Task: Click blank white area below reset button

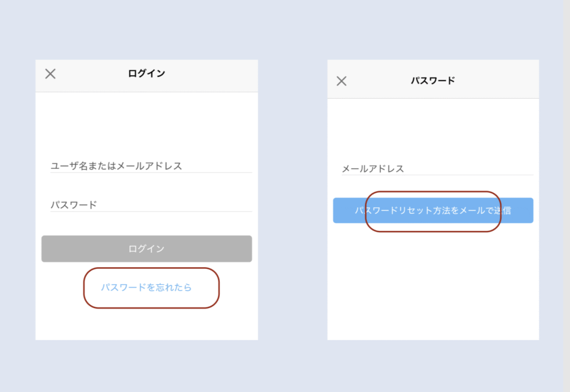Action: tap(433, 284)
